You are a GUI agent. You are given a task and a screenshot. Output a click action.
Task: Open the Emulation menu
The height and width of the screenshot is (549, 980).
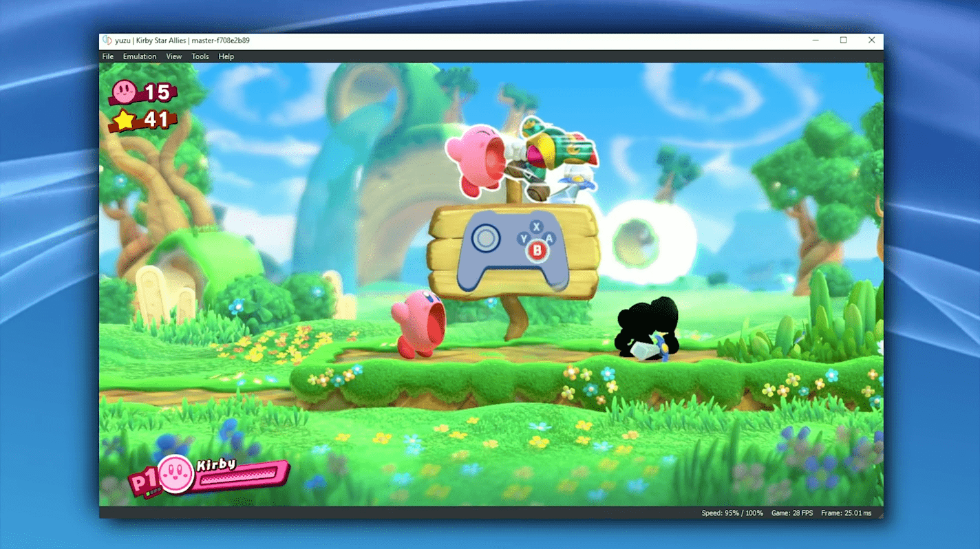click(140, 56)
